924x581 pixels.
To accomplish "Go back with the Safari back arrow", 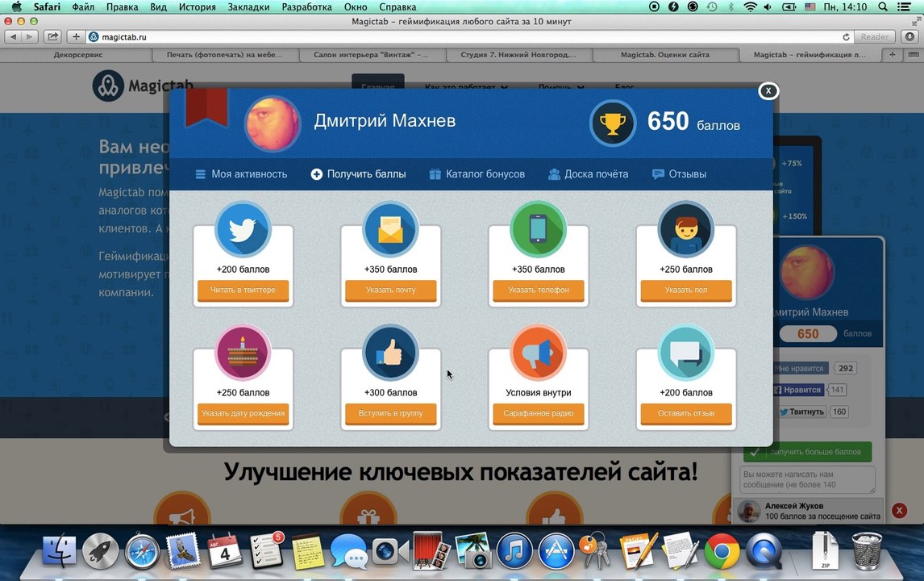I will coord(13,36).
